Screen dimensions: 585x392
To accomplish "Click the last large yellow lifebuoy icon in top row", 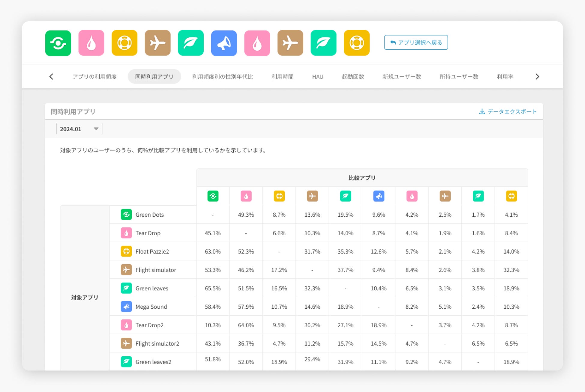I will coord(356,43).
